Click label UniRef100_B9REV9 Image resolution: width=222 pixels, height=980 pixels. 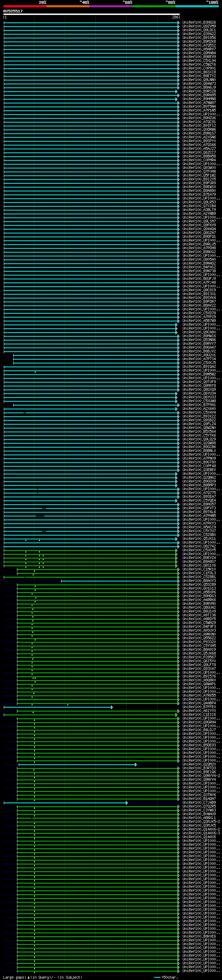199,57
